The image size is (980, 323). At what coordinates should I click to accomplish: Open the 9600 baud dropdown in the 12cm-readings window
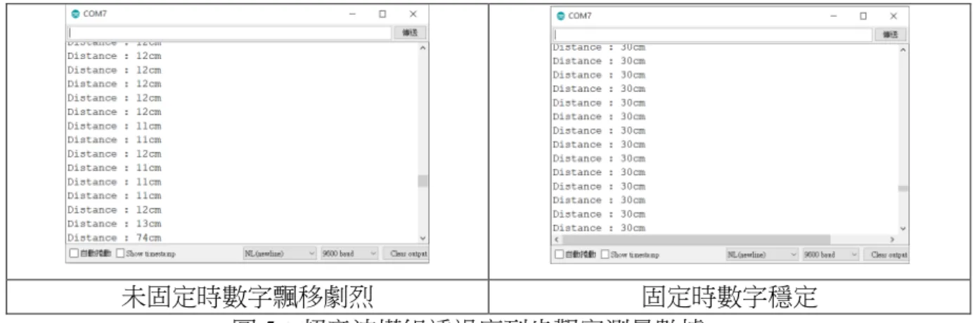click(x=349, y=253)
